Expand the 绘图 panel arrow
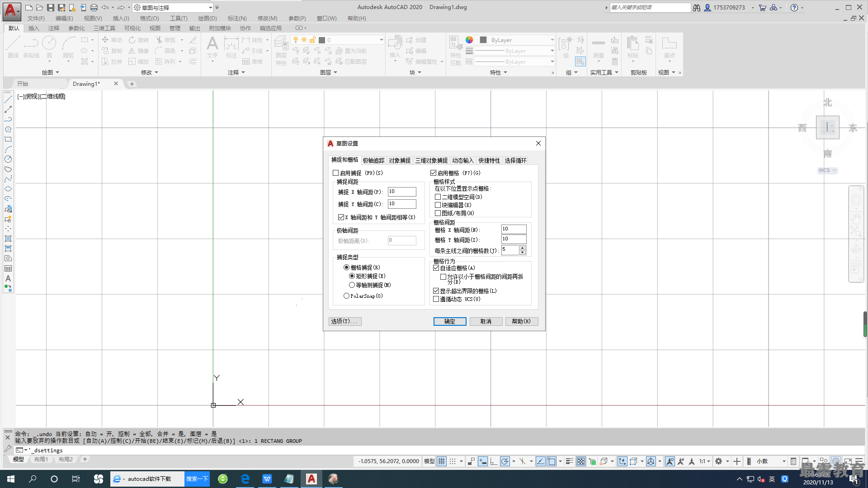This screenshot has width=868, height=488. (57, 72)
